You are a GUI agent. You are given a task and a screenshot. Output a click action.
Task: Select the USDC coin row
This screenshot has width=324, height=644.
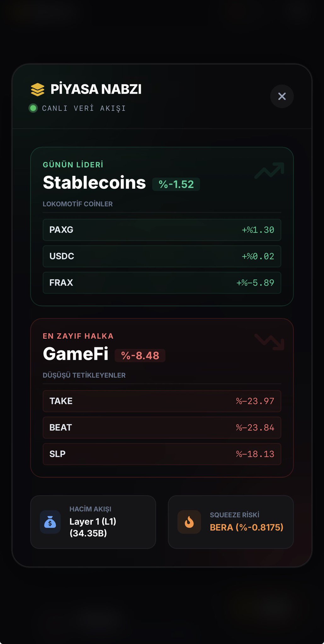162,256
